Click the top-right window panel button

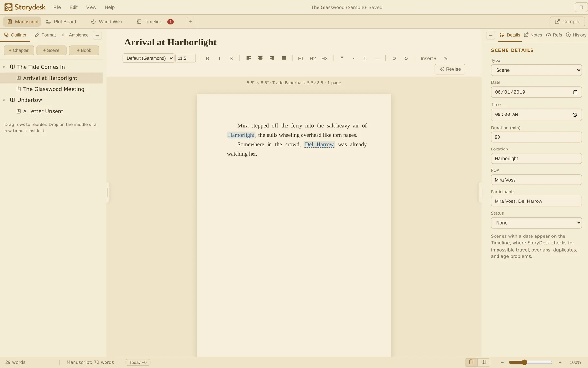tap(581, 7)
